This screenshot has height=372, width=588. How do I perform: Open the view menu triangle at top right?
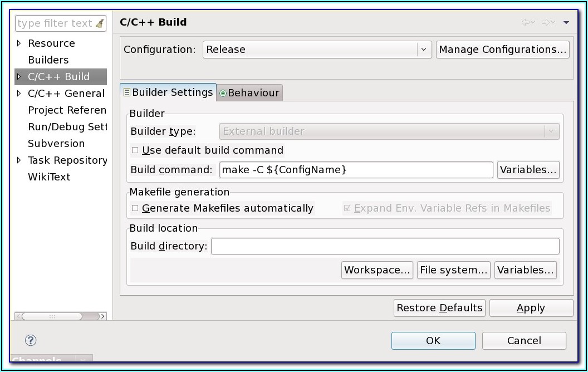pyautogui.click(x=566, y=22)
